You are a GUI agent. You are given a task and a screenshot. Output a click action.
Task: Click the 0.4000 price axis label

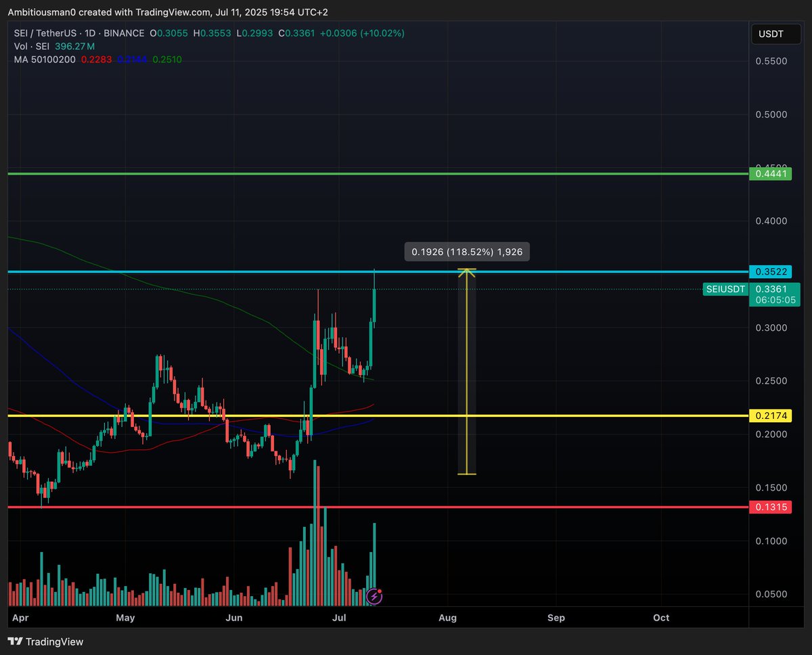click(771, 221)
